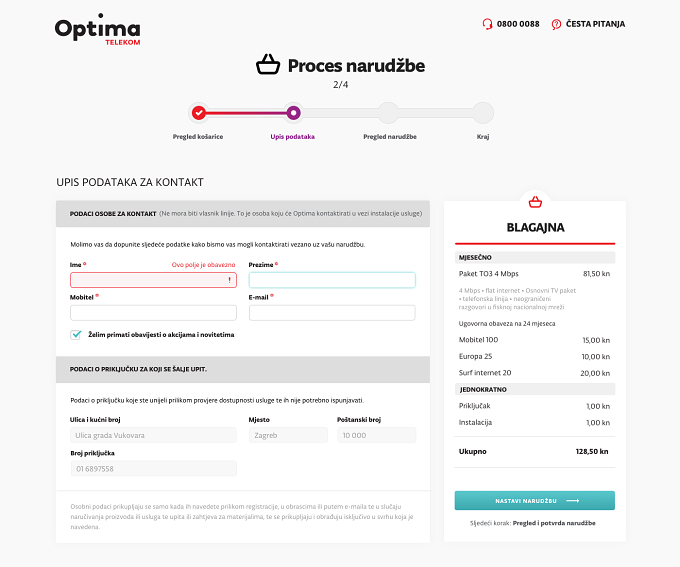
Task: Click into the E-mail input field
Action: click(332, 313)
